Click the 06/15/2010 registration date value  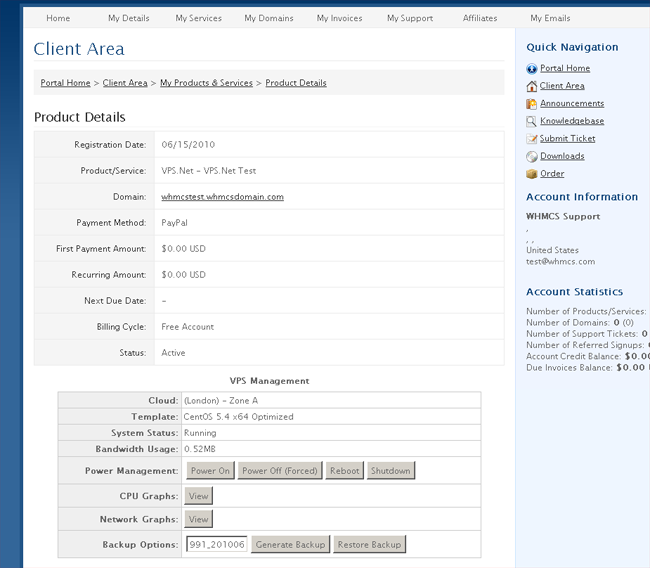[188, 145]
